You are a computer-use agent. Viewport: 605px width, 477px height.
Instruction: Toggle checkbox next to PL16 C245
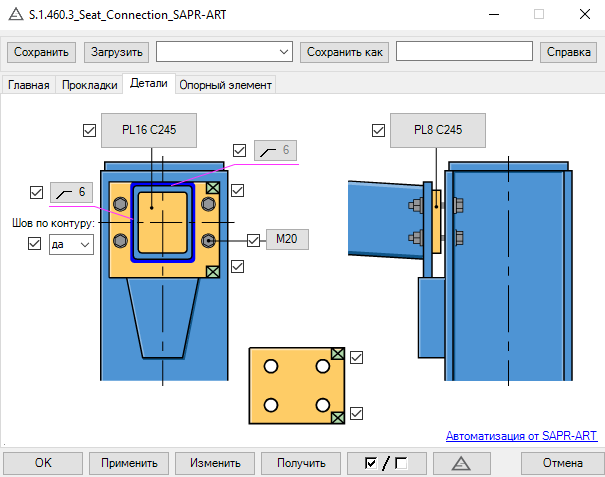click(x=90, y=130)
